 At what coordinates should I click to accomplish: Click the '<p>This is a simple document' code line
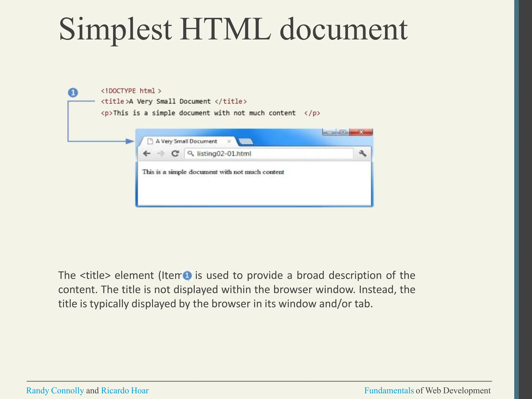click(210, 113)
